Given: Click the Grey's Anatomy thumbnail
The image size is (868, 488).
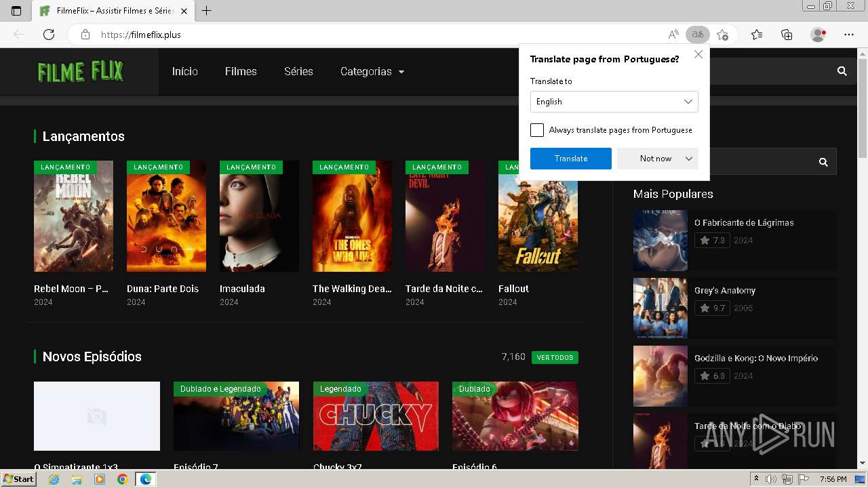Looking at the screenshot, I should [x=660, y=308].
